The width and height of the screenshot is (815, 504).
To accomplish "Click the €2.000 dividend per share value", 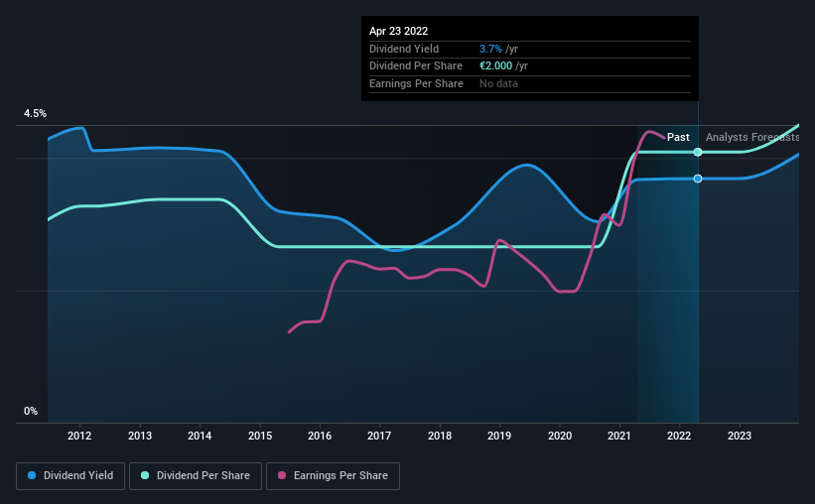I will click(496, 66).
